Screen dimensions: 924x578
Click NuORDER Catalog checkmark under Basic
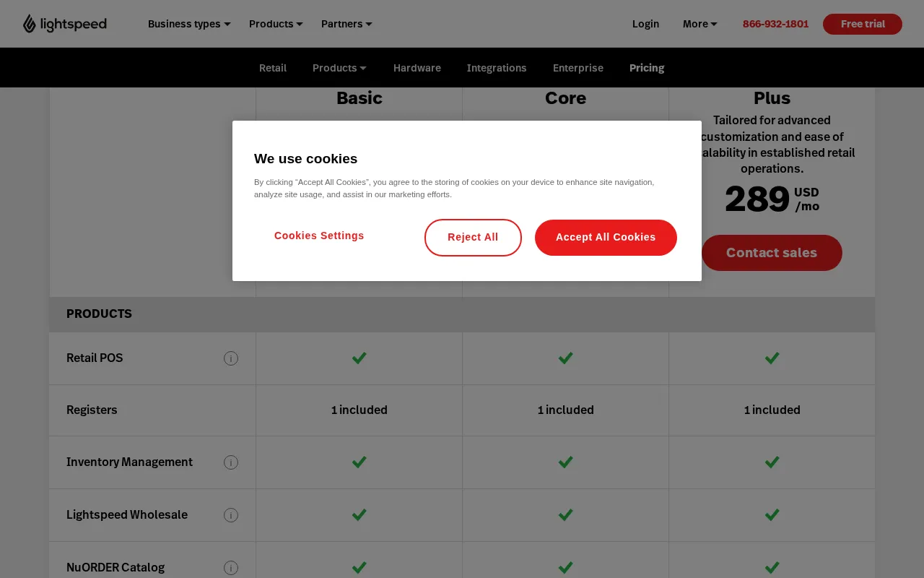pos(359,567)
